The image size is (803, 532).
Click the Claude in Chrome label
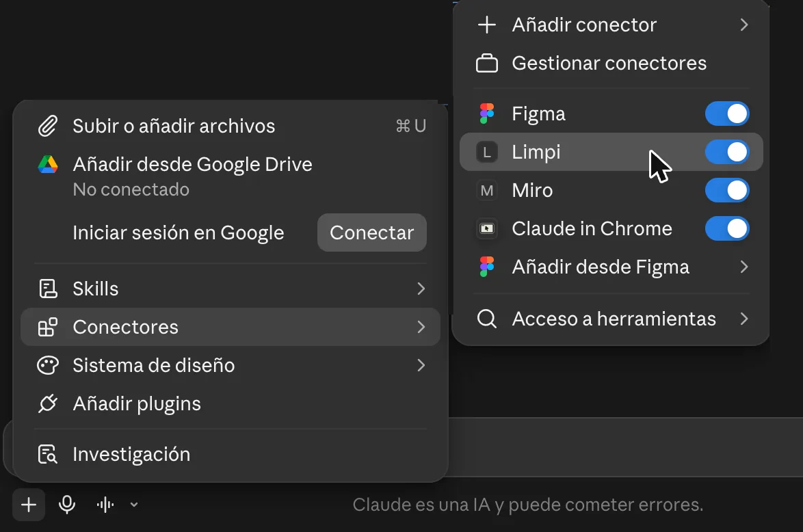click(592, 228)
